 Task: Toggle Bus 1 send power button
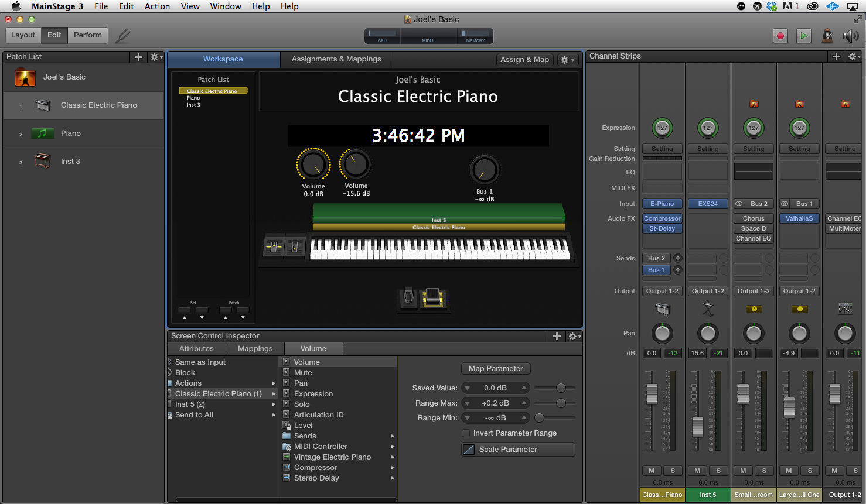678,270
